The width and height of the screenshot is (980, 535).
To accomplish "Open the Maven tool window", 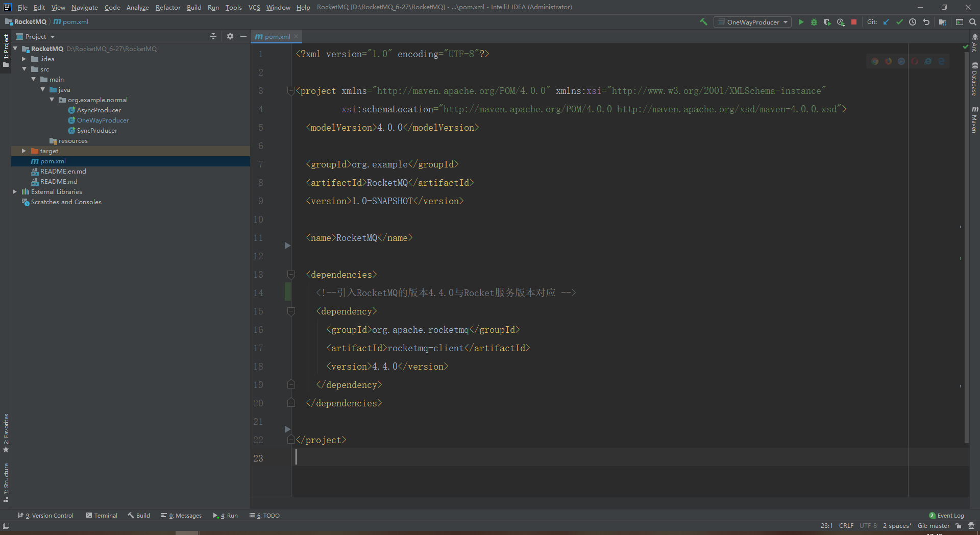I will coord(974,120).
